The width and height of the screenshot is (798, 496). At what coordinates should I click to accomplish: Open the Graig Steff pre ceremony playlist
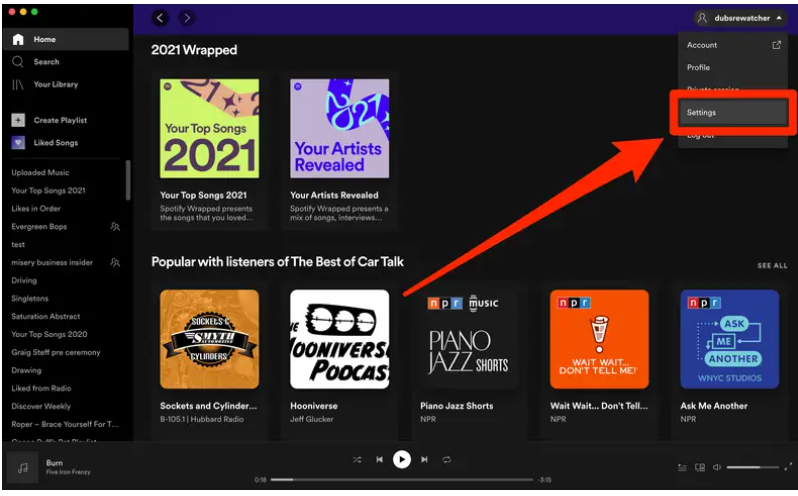[56, 353]
